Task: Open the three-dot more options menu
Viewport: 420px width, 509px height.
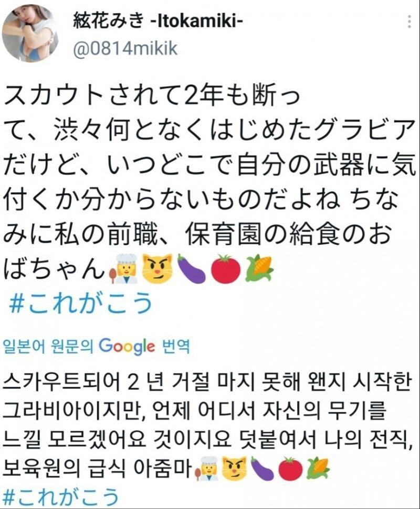Action: pyautogui.click(x=409, y=22)
